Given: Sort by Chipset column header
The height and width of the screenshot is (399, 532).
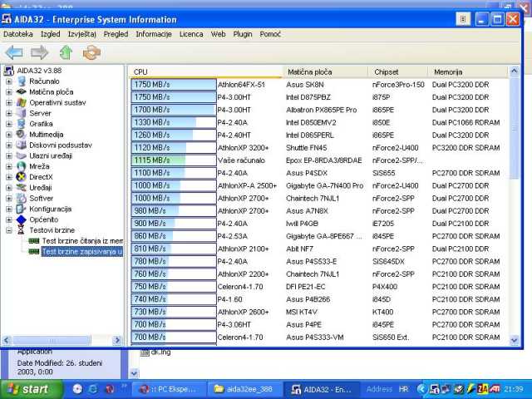Looking at the screenshot, I should tap(387, 72).
